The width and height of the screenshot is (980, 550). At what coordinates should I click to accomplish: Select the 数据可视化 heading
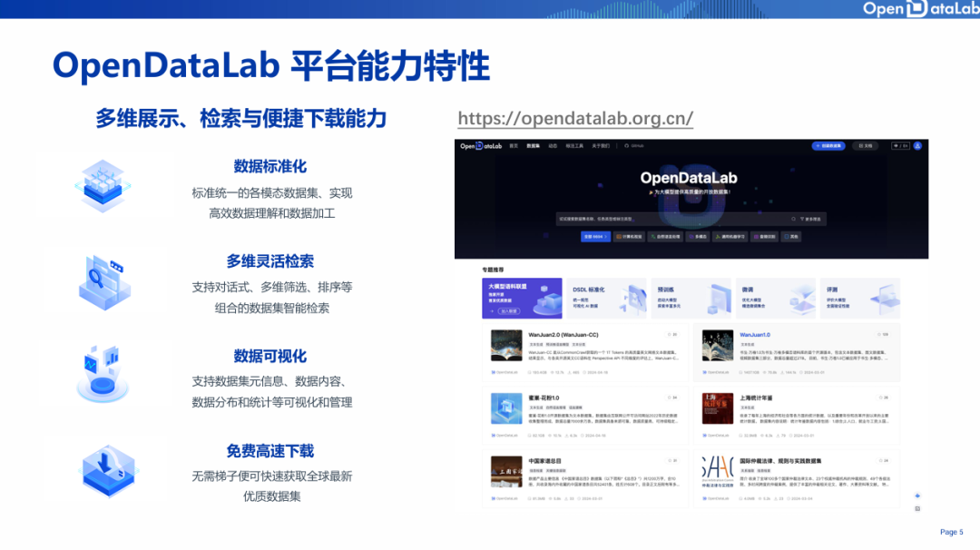pos(270,357)
